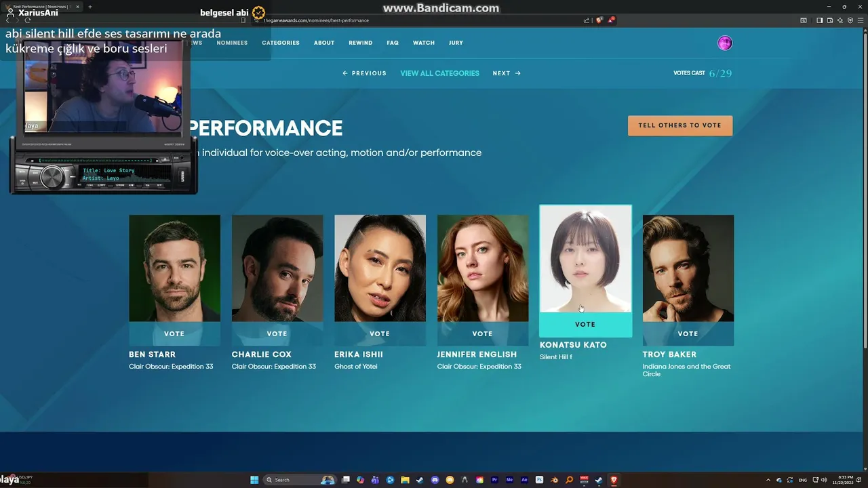Viewport: 868px width, 488px height.
Task: Open the FAQ menu item
Action: [x=393, y=43]
